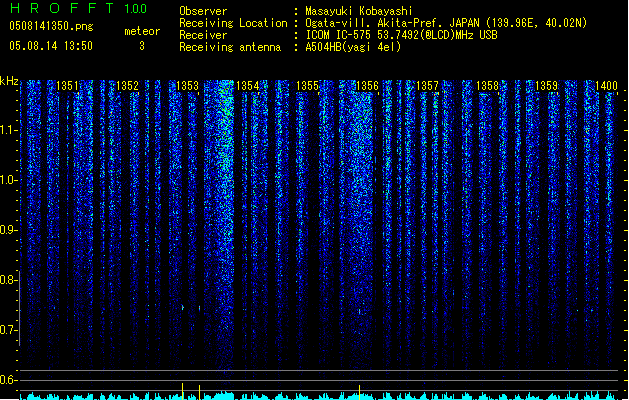Click the 1356 time marker
This screenshot has height=400, width=629.
(x=367, y=86)
